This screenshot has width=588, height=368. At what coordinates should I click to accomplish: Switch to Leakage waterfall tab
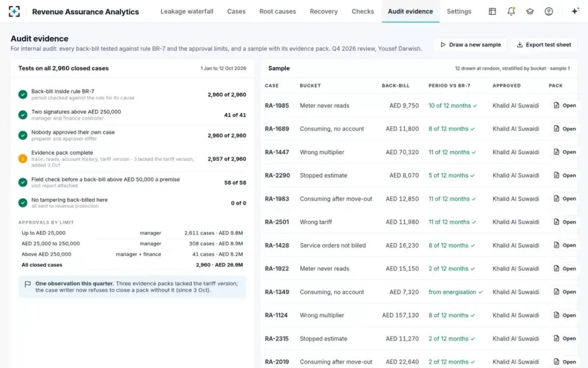tap(187, 11)
